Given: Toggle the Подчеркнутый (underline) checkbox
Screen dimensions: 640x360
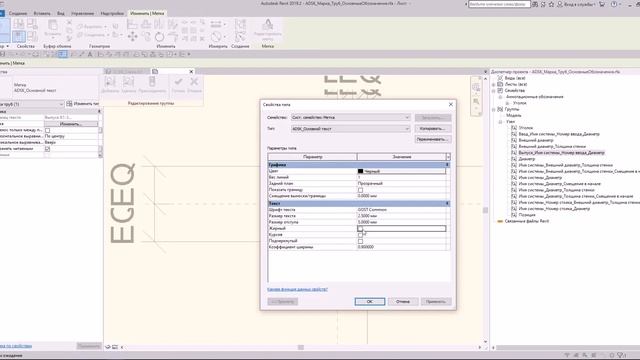Looking at the screenshot, I should 360,241.
